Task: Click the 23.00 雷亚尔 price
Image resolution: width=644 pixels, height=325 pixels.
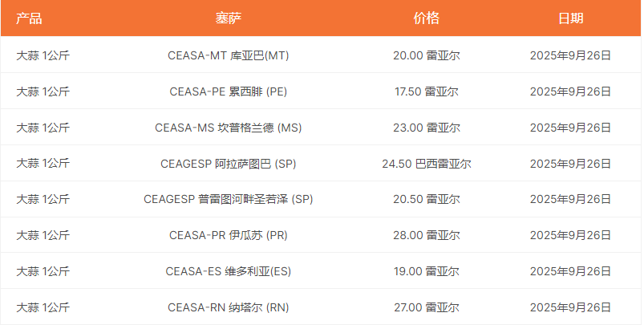Action: (x=426, y=128)
